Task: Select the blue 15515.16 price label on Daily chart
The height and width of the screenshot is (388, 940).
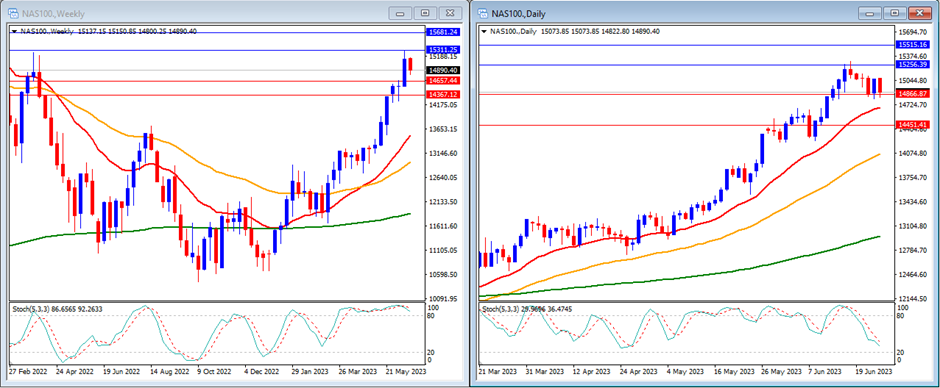Action: pyautogui.click(x=912, y=44)
